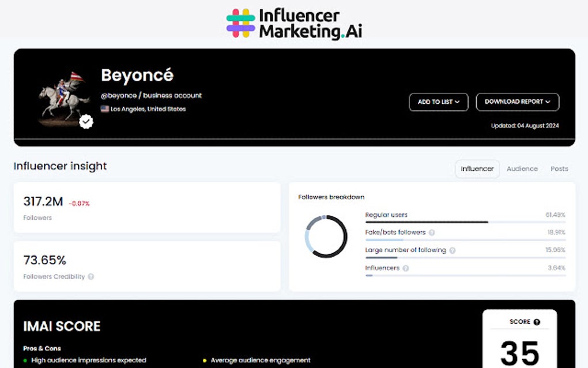Open the Posts tab

(559, 169)
